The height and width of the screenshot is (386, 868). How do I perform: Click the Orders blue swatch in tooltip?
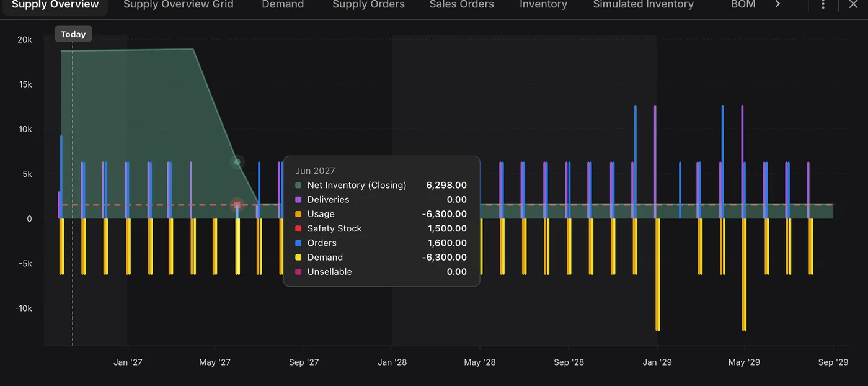coord(298,243)
